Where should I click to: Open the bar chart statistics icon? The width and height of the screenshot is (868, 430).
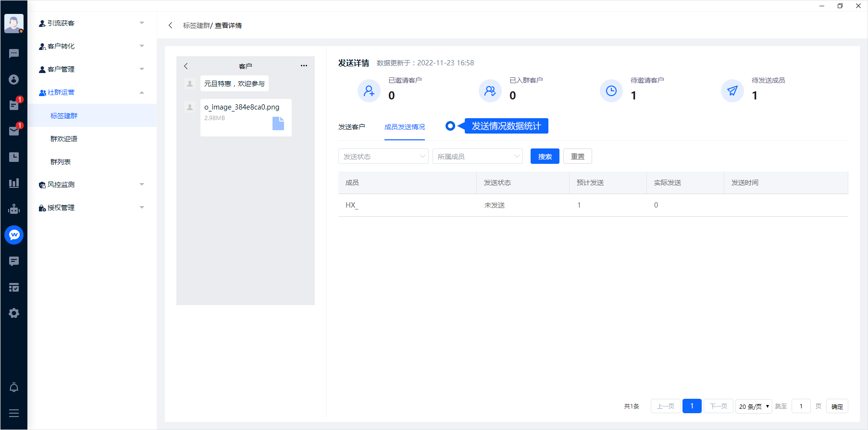14,183
